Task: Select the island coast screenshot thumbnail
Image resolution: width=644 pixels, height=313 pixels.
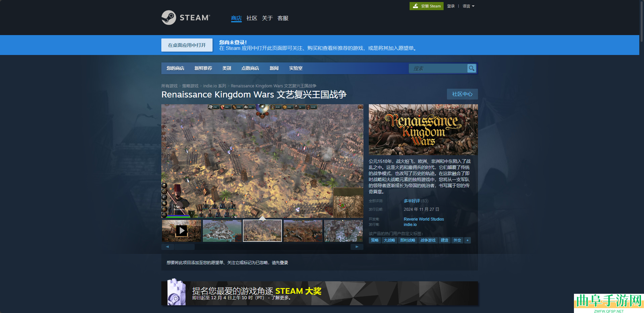Action: [x=222, y=231]
